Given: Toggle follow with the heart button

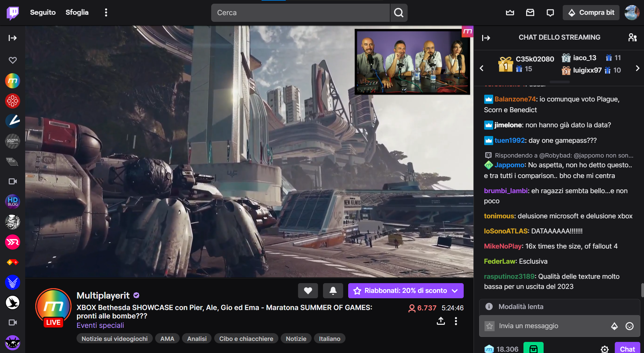Looking at the screenshot, I should (308, 291).
